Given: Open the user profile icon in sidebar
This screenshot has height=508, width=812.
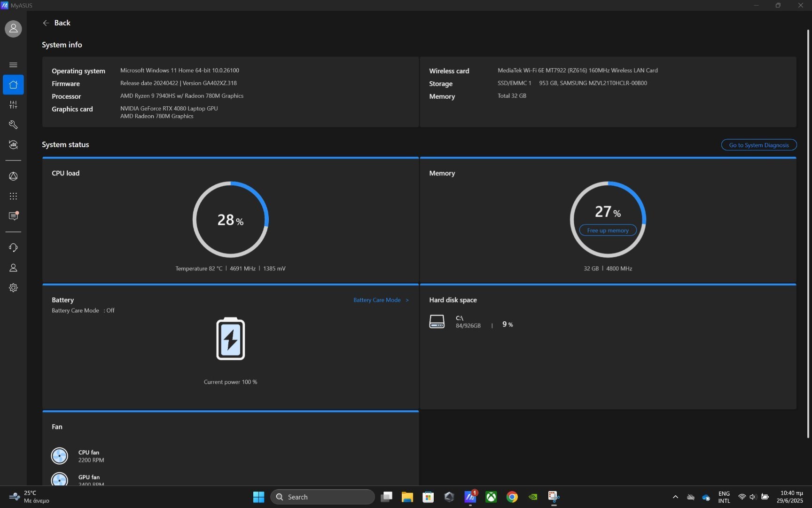Looking at the screenshot, I should pyautogui.click(x=13, y=268).
